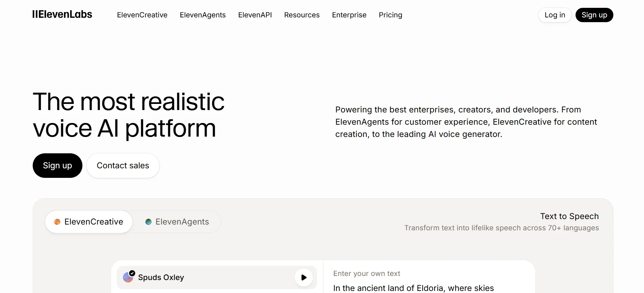Open ElevenCreative from the navigation bar
Viewport: 644px width, 293px height.
(x=142, y=15)
